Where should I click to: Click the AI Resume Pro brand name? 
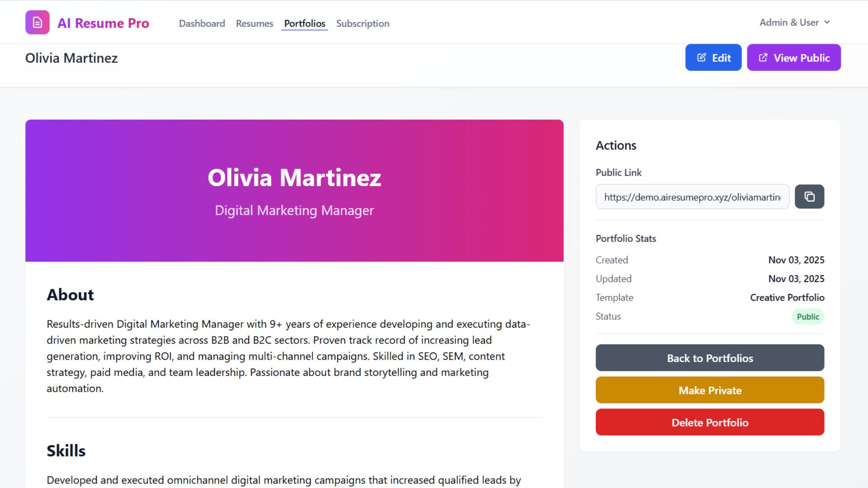click(x=103, y=23)
